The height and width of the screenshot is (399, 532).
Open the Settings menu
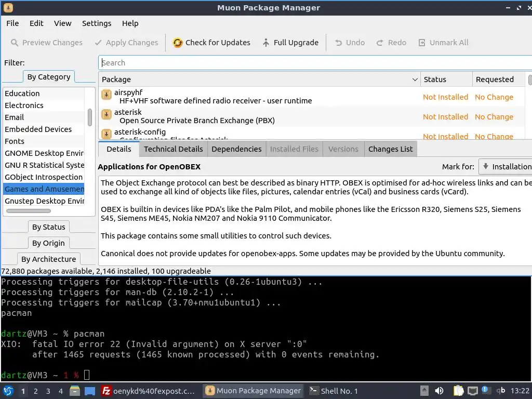click(97, 23)
